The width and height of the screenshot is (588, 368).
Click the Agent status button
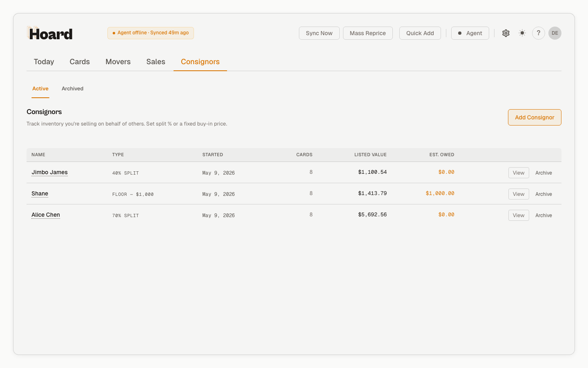[470, 33]
